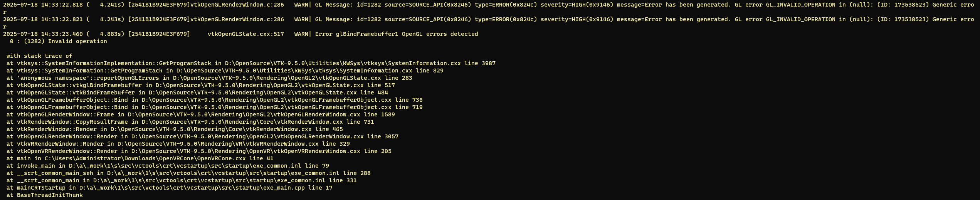Click the glBindFramebuffer1 OpenGL errors detected line
Image resolution: width=980 pixels, height=200 pixels.
pyautogui.click(x=240, y=34)
